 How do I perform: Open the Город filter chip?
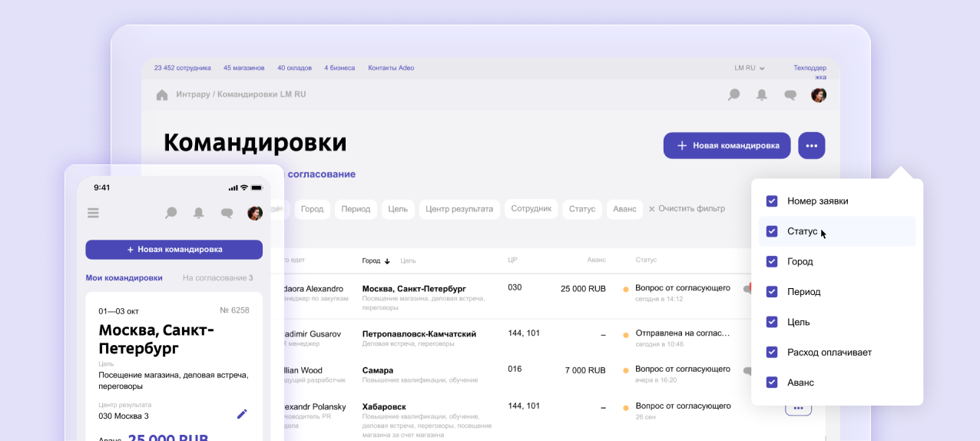coord(312,209)
